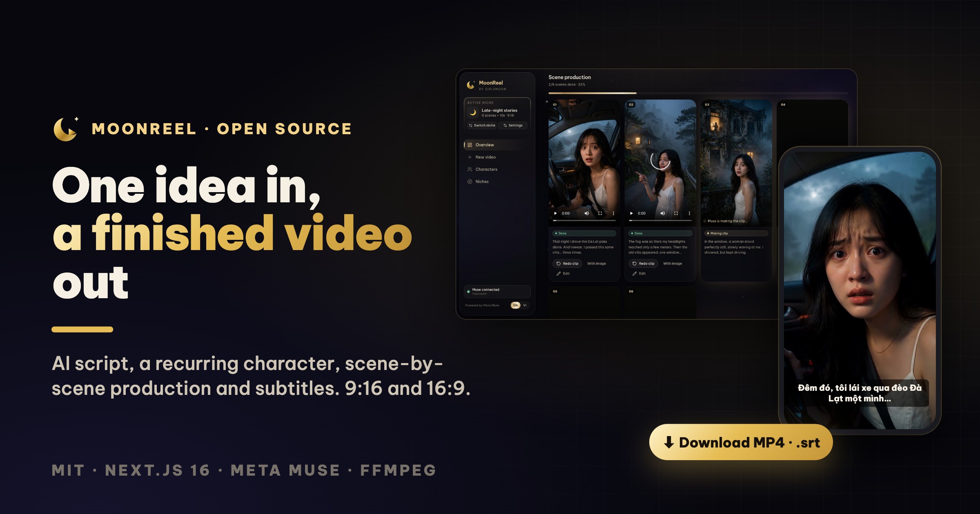Play the scene 01 clip
Viewport: 980px width, 514px height.
pos(555,213)
